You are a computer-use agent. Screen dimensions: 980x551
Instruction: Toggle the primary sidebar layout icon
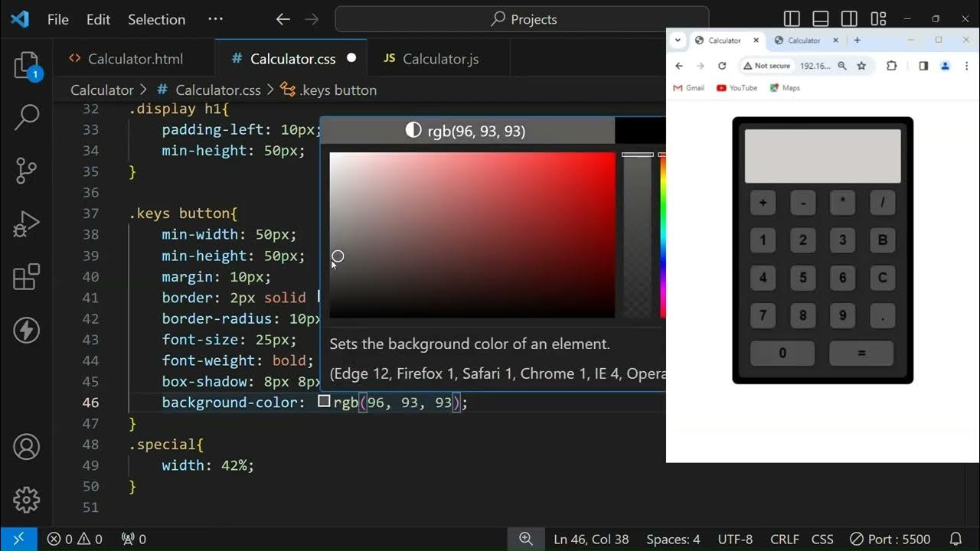[x=792, y=19]
